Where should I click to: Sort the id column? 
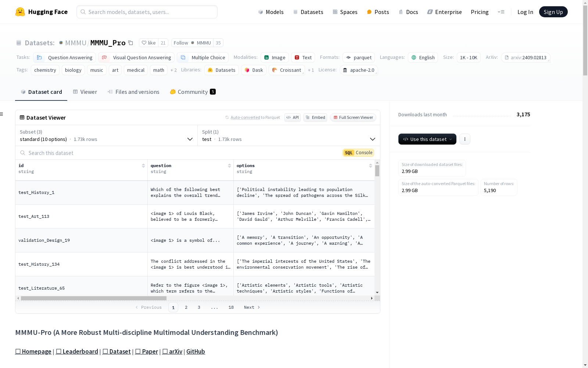point(143,166)
